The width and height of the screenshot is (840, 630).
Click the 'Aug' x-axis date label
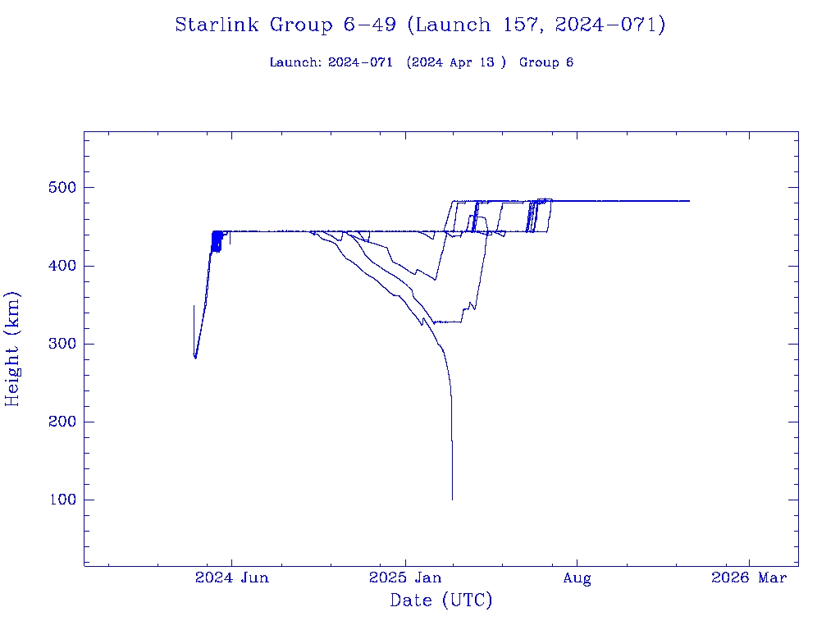(577, 578)
